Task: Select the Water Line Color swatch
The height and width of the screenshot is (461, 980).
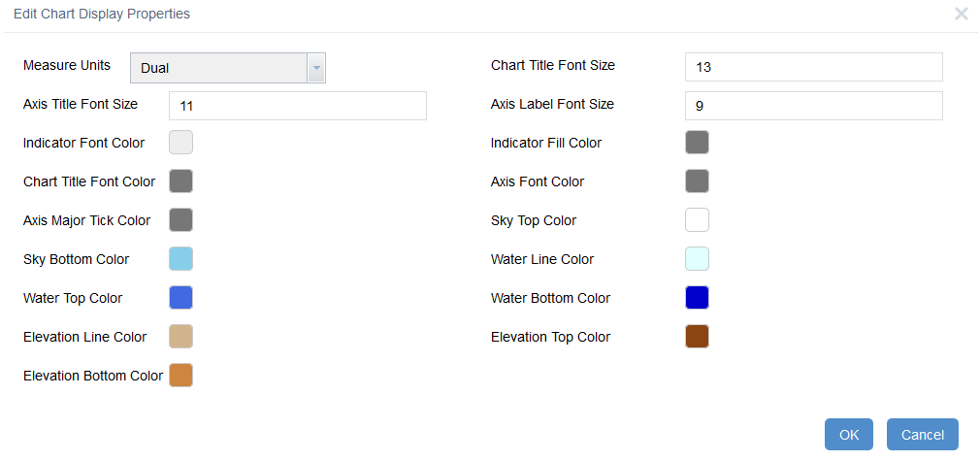Action: click(697, 259)
